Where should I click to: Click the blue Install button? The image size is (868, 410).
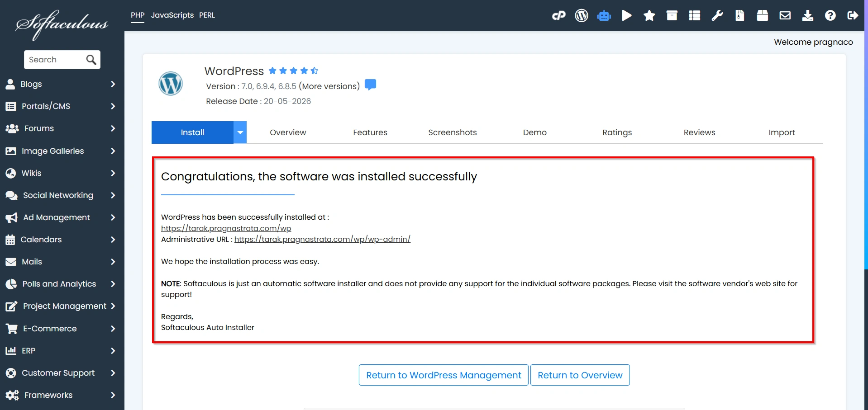pyautogui.click(x=192, y=132)
